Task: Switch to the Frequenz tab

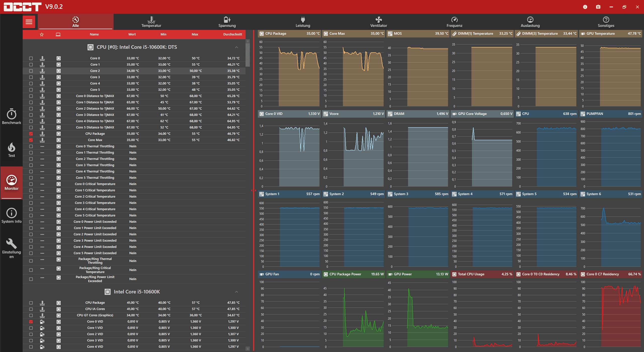Action: tap(454, 22)
